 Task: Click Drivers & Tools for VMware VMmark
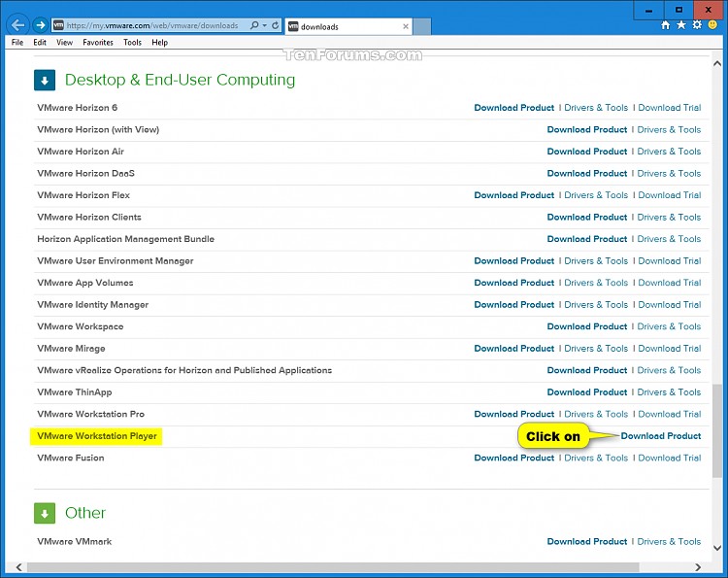(669, 542)
